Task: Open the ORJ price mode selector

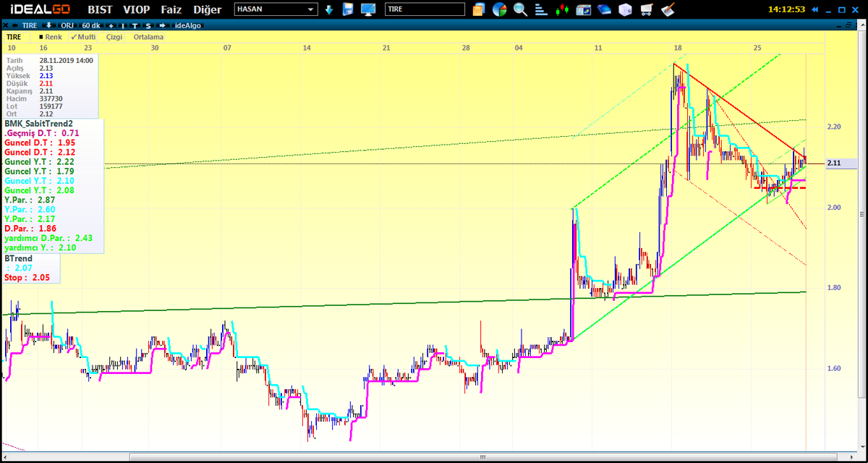Action: (66, 25)
